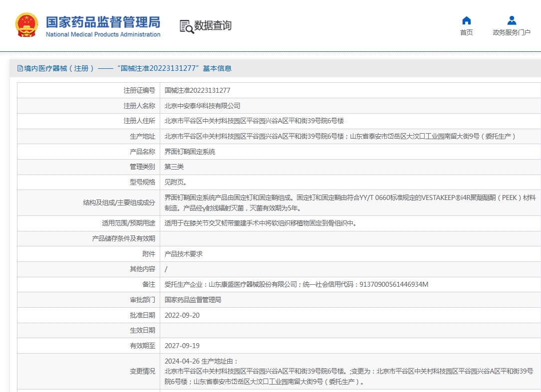The width and height of the screenshot is (541, 392).
Task: Click the document icon before 境内医疗器械
Action: [20, 69]
